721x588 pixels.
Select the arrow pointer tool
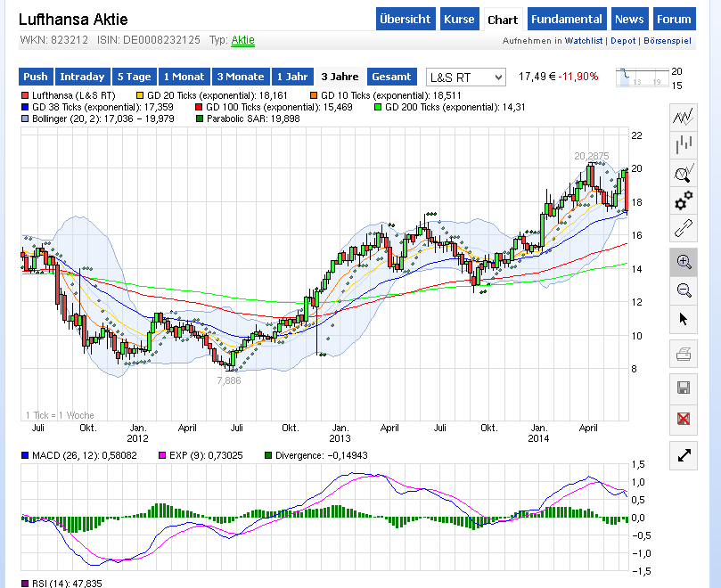pyautogui.click(x=684, y=318)
